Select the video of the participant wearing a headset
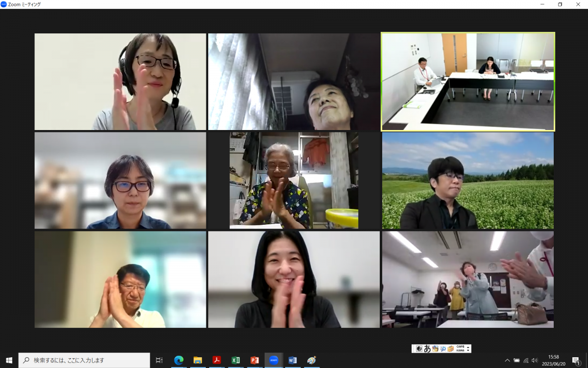 coord(120,81)
